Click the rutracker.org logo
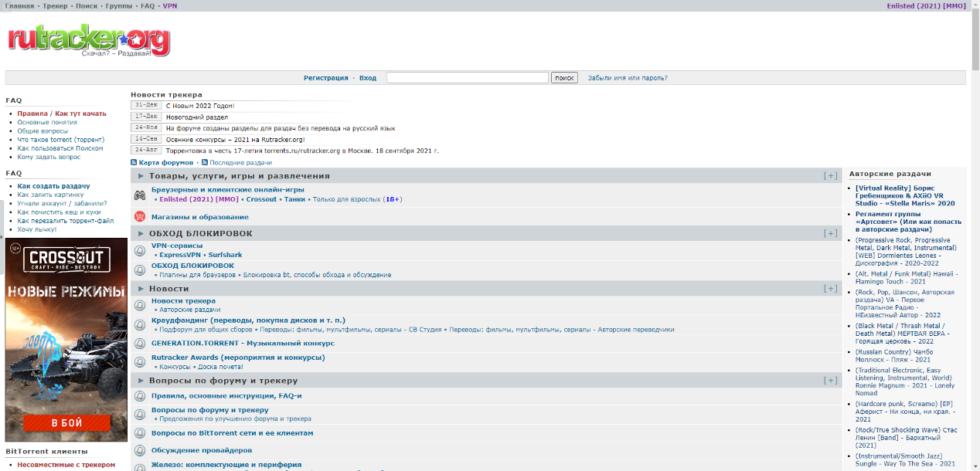980x471 pixels. click(x=89, y=40)
